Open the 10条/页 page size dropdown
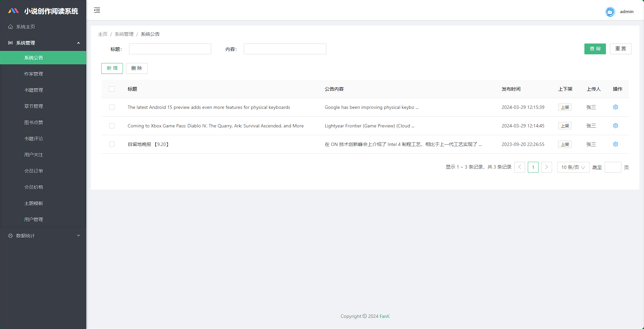The height and width of the screenshot is (329, 644). tap(573, 167)
